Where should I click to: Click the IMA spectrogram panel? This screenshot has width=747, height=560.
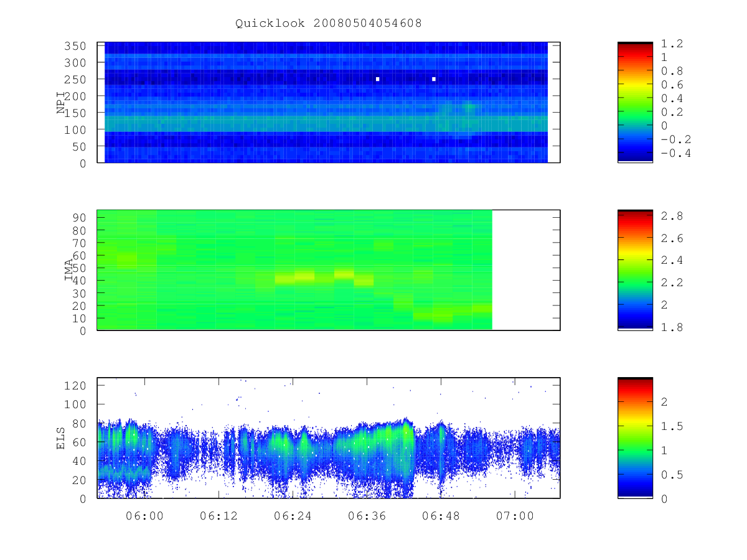tap(329, 270)
